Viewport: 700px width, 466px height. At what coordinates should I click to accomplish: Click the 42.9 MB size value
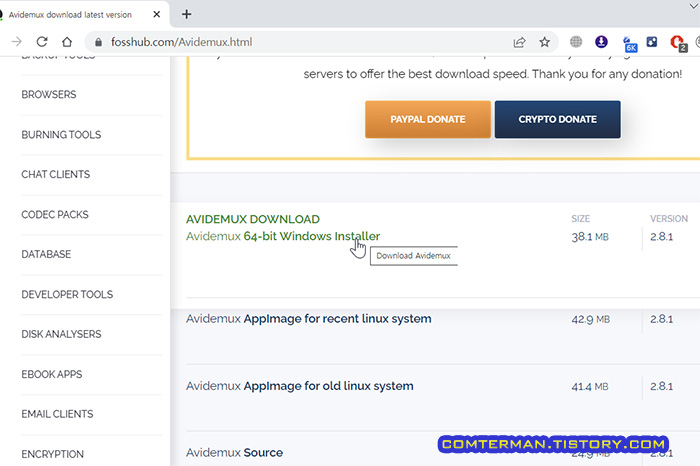click(590, 319)
